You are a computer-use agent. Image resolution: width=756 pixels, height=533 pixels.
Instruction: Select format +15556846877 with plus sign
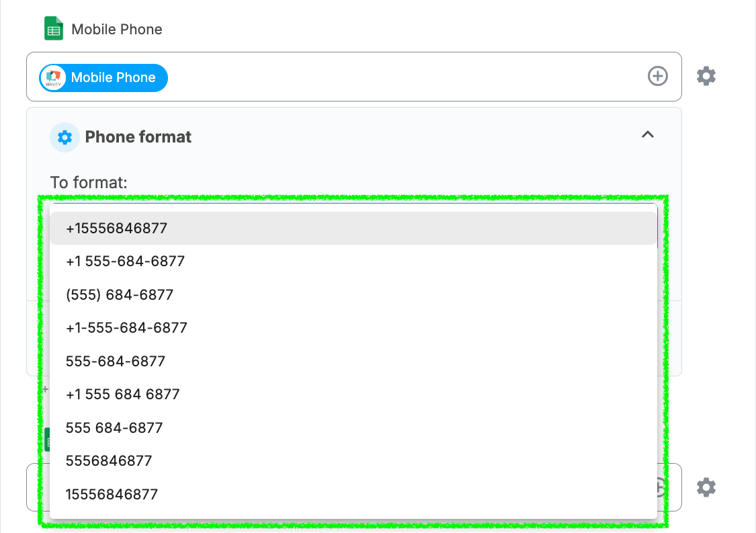(116, 229)
